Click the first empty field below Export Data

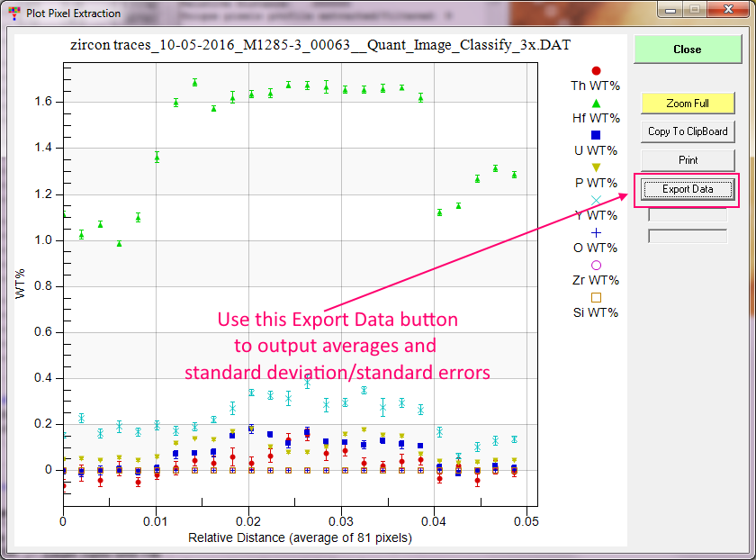(687, 215)
